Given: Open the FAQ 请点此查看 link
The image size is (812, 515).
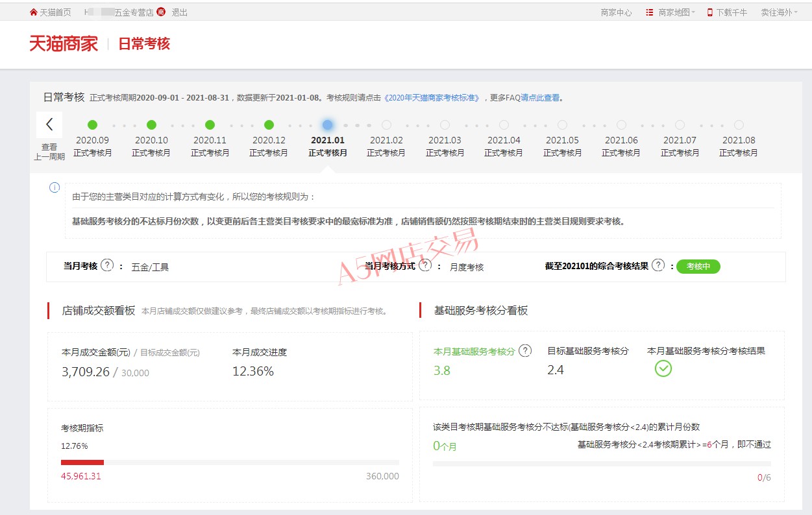Looking at the screenshot, I should tap(540, 98).
